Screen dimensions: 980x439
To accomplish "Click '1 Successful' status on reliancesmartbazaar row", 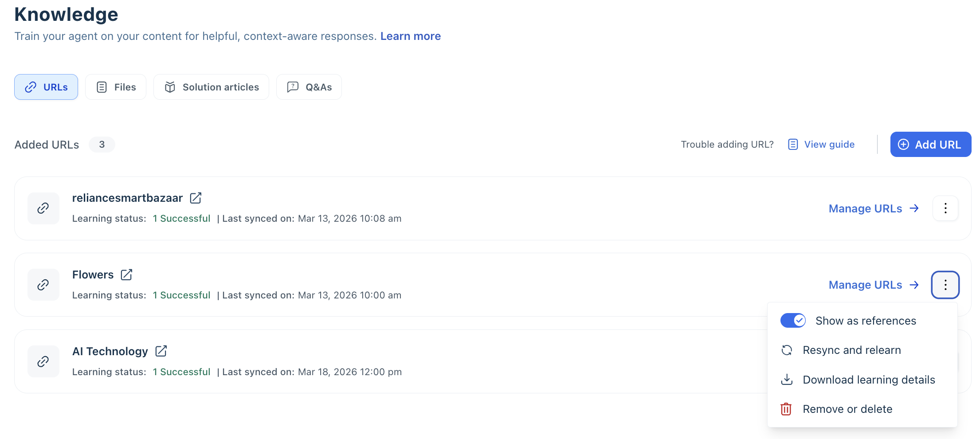I will point(181,219).
